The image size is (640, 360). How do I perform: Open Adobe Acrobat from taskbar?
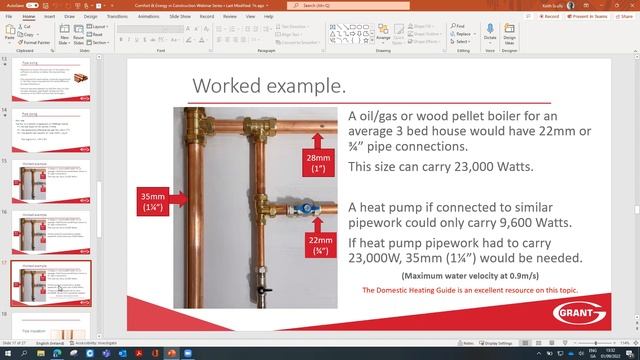pyautogui.click(x=139, y=353)
